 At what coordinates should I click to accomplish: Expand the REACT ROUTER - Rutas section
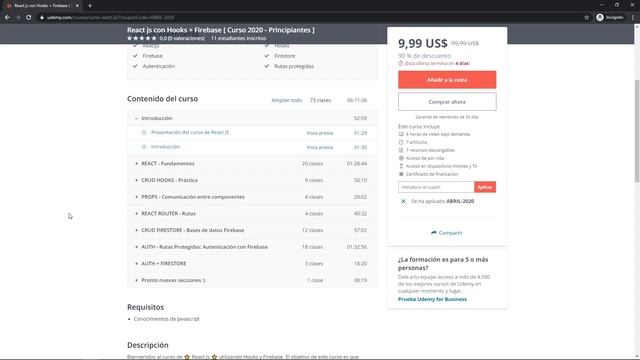252,213
